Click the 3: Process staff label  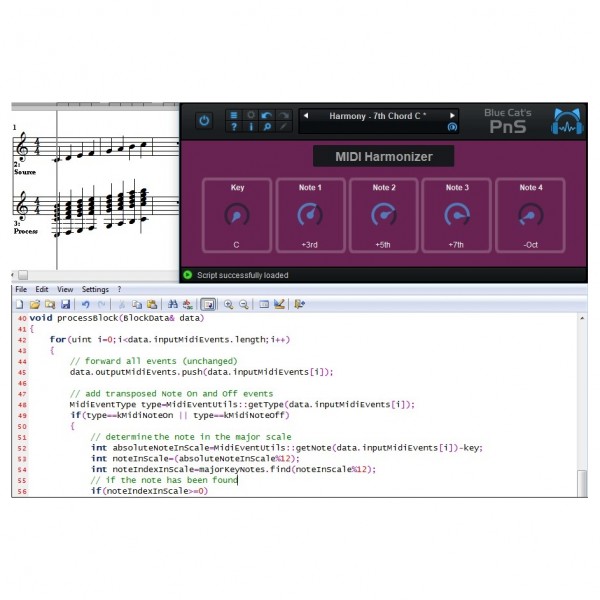coord(26,227)
